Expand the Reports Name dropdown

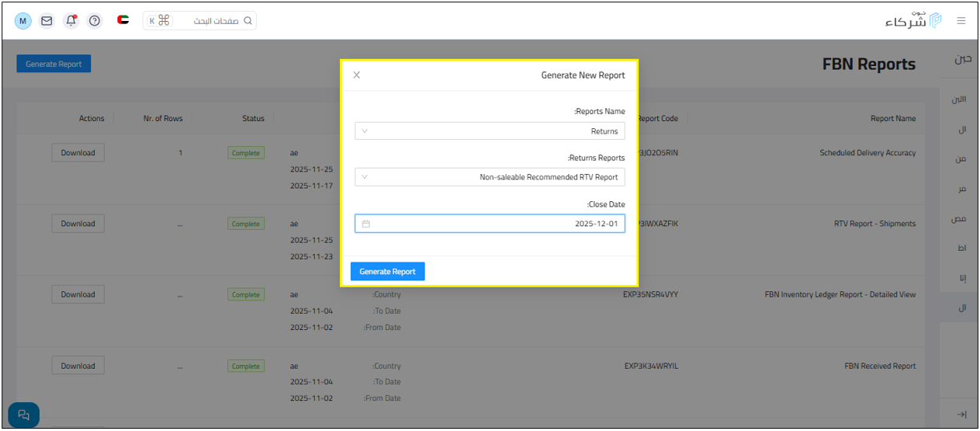(490, 131)
